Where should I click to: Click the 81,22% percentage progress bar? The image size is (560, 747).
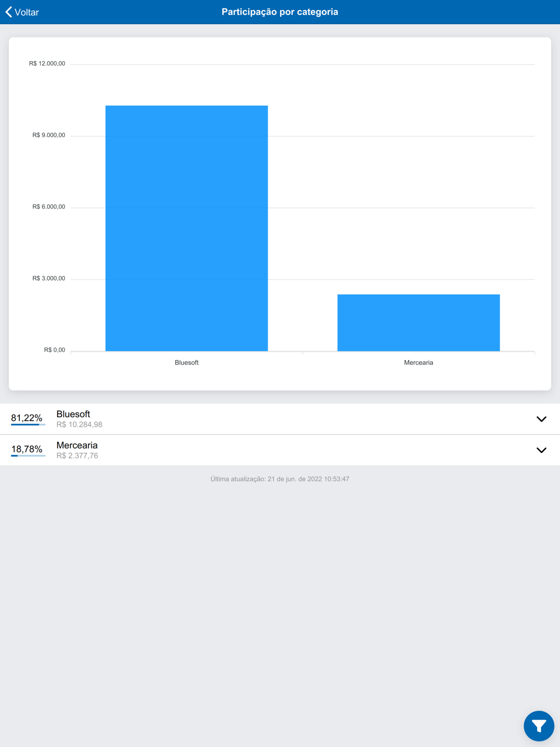coord(28,425)
